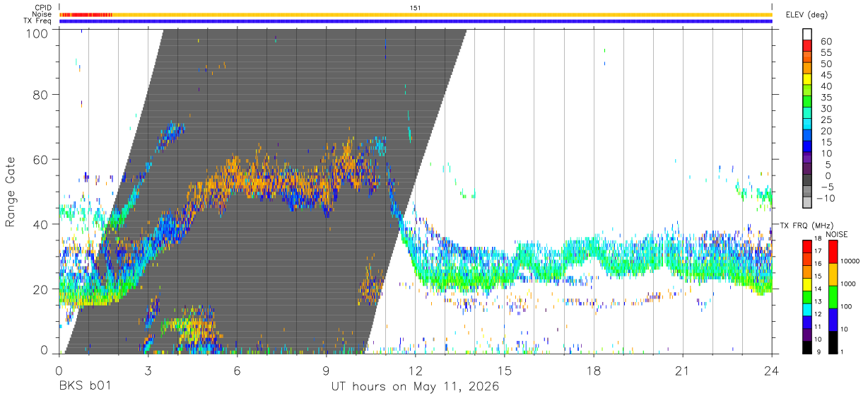Click the "50" label on the ELEV scale
This screenshot has width=868, height=401.
tap(826, 64)
